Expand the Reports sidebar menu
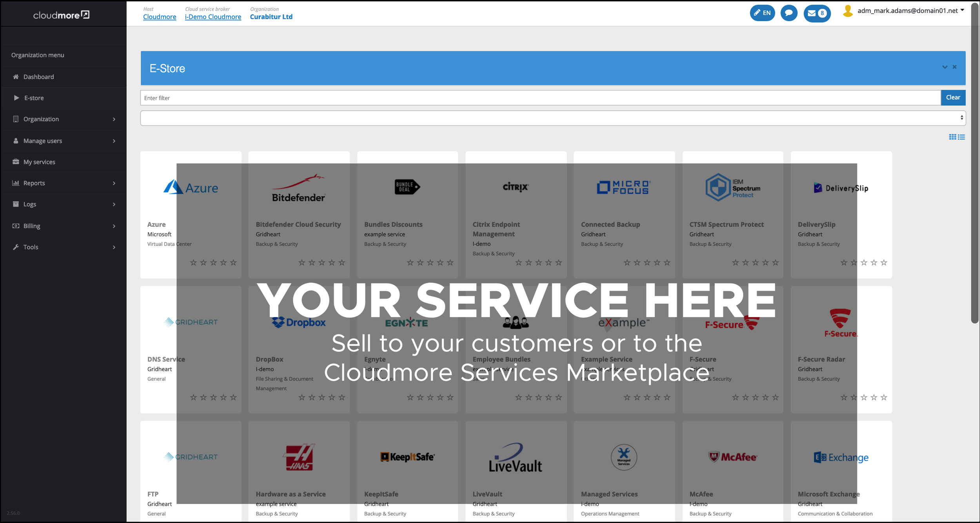The image size is (980, 523). (64, 183)
